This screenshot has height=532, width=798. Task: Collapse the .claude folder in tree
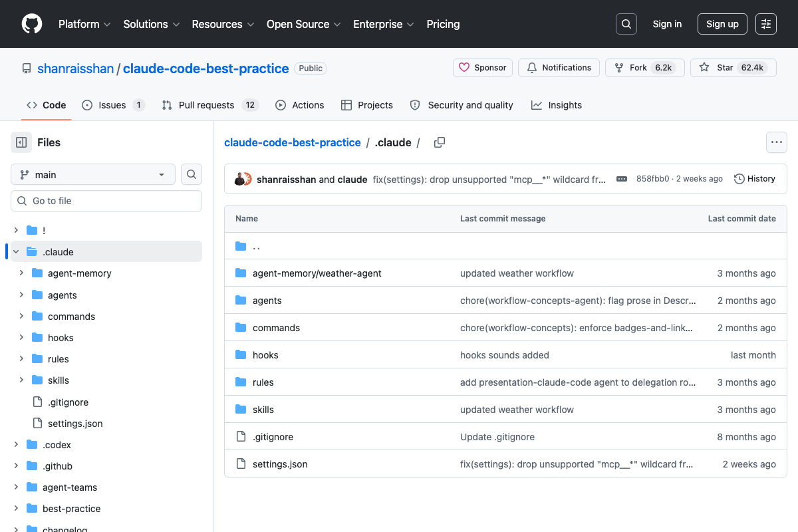[16, 251]
